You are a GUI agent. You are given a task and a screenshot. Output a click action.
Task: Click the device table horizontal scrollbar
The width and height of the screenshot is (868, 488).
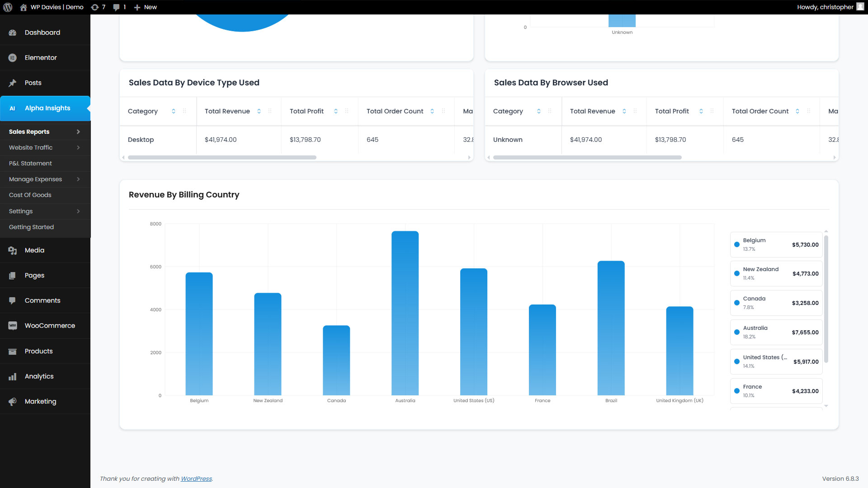coord(222,158)
